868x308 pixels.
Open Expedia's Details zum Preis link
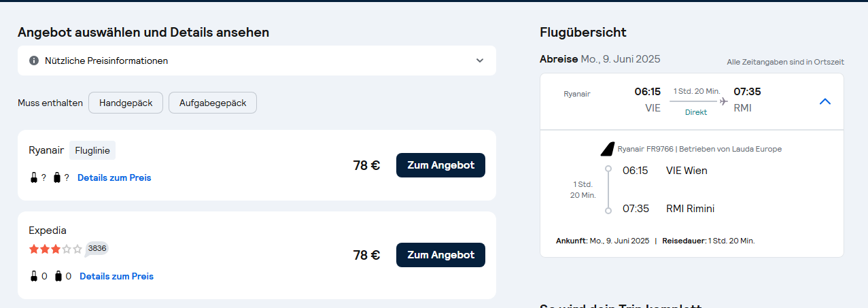click(x=116, y=276)
